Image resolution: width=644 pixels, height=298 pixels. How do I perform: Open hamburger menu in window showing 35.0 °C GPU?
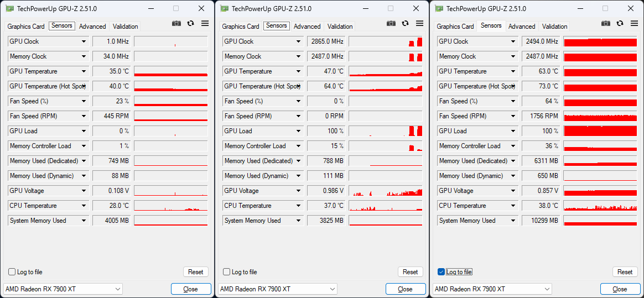pyautogui.click(x=205, y=23)
